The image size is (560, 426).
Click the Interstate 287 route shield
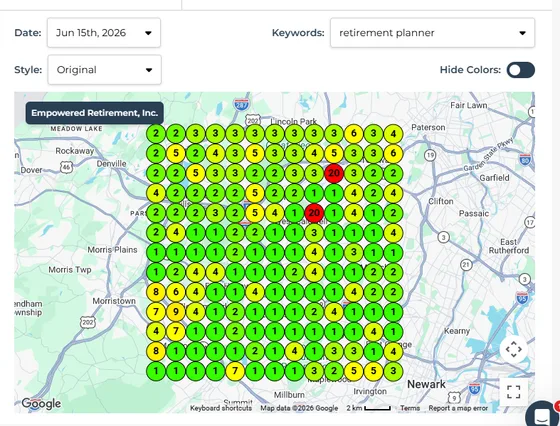coord(241,105)
